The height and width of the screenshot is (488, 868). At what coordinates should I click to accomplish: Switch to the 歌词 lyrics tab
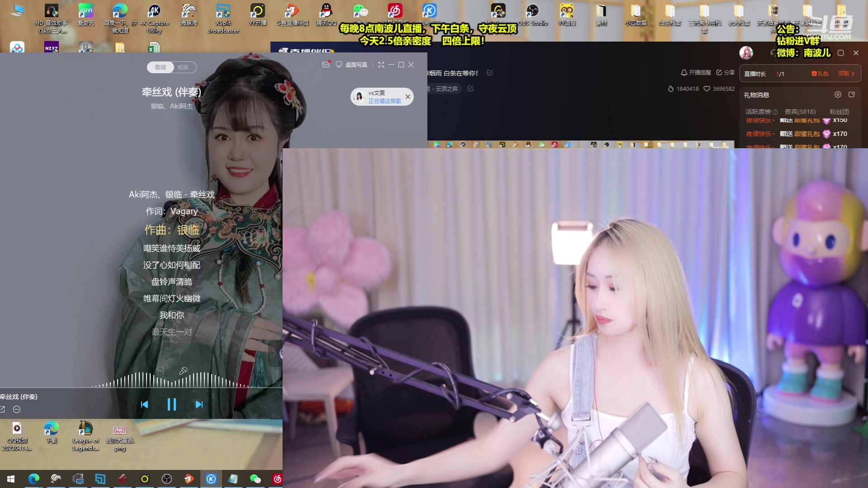160,67
